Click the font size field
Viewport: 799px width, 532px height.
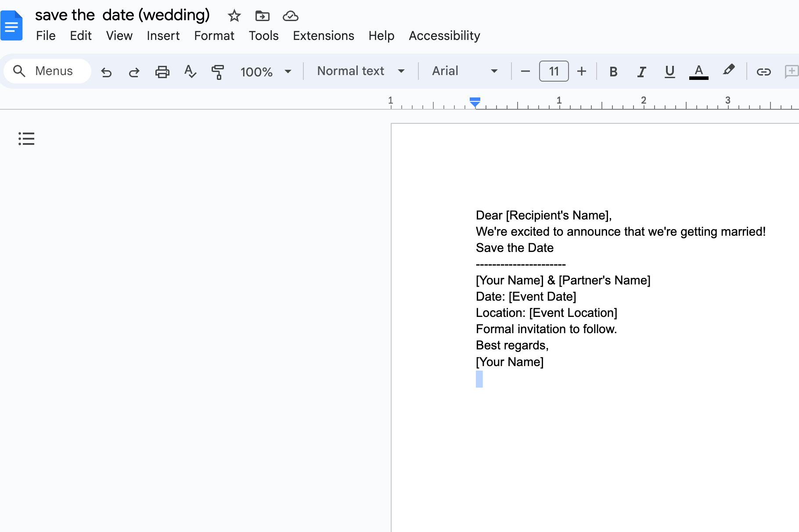tap(554, 71)
